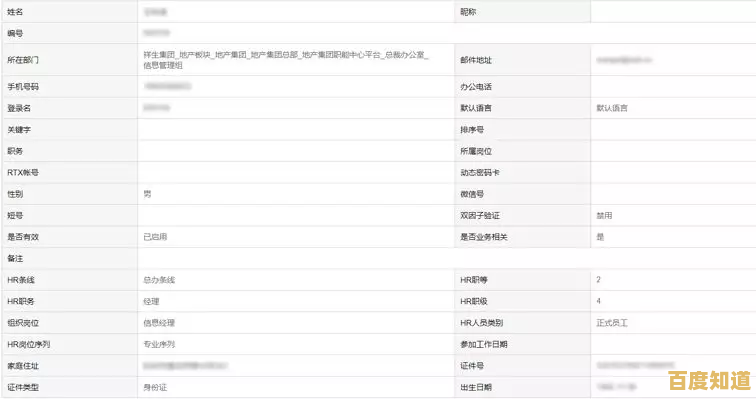
Task: Click the HR职等 label
Action: tap(473, 279)
